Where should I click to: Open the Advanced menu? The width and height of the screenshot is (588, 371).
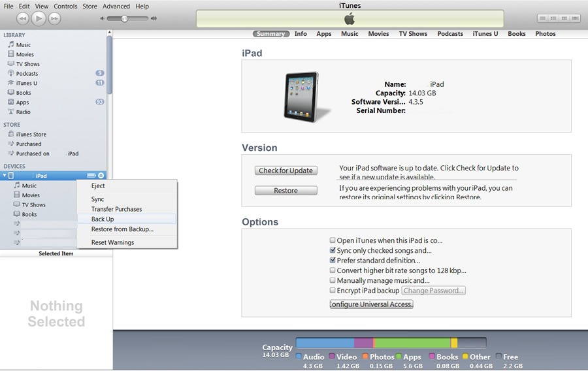point(116,6)
